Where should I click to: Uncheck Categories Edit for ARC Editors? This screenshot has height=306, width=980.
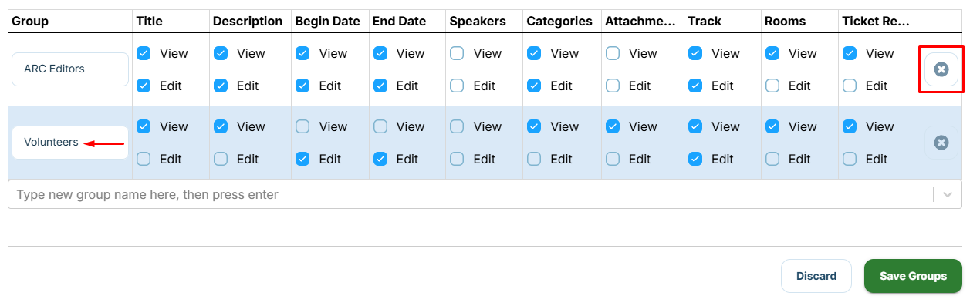coord(534,86)
